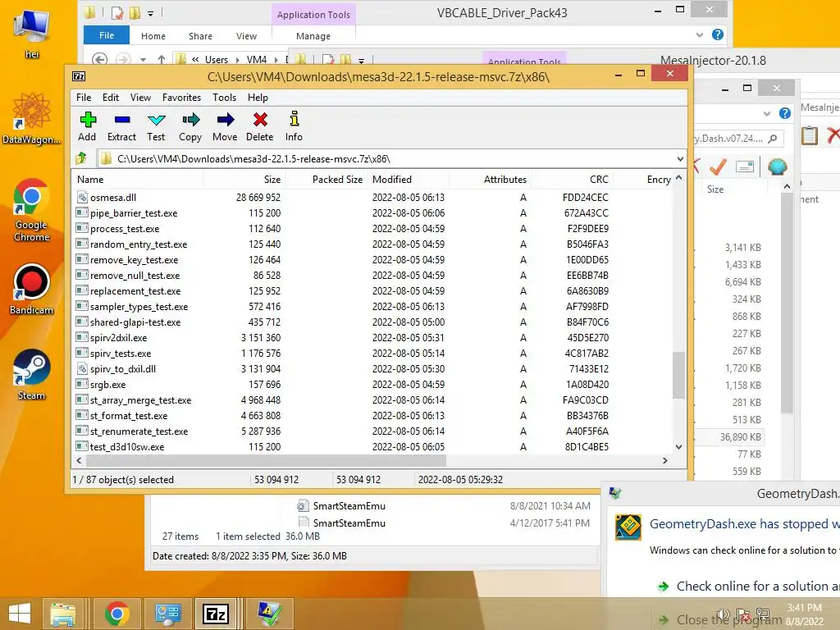The width and height of the screenshot is (840, 630).
Task: Open the Favorites menu
Action: point(181,98)
